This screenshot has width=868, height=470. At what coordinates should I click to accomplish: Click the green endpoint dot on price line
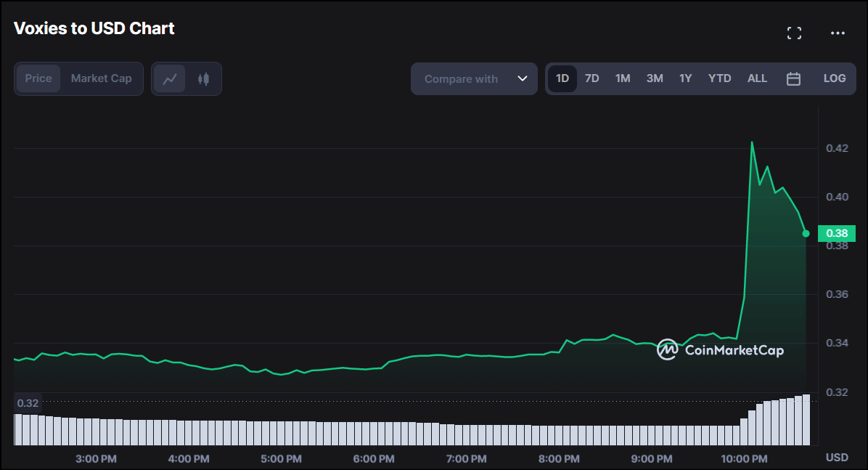point(806,233)
